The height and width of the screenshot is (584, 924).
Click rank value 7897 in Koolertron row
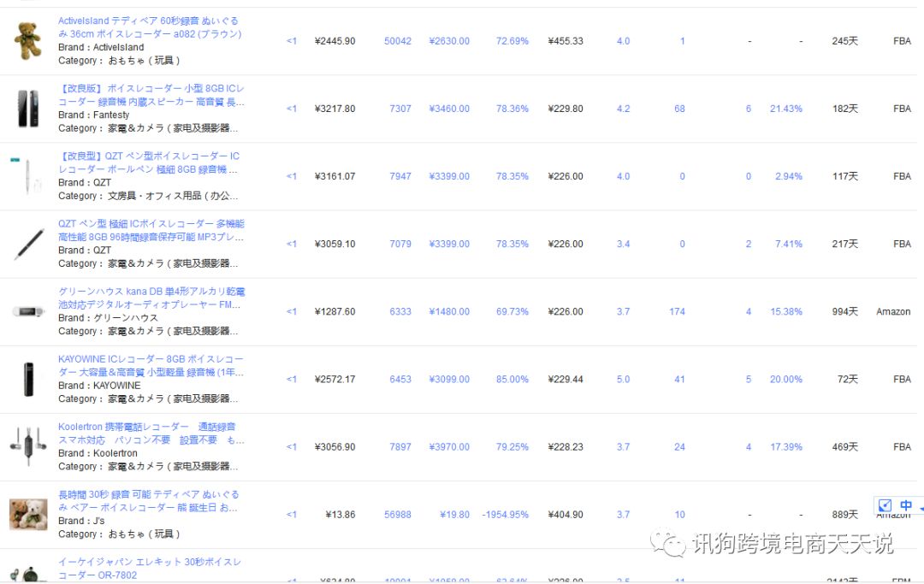tap(400, 447)
